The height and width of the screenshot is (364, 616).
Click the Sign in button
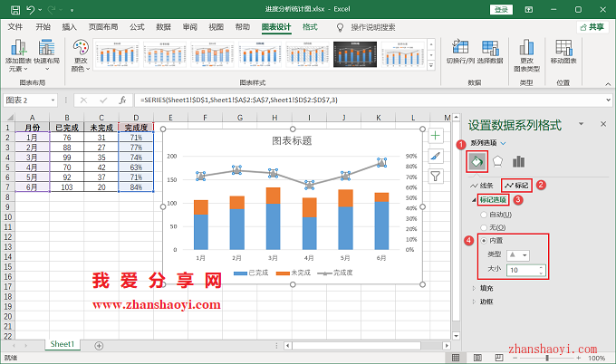click(x=501, y=9)
